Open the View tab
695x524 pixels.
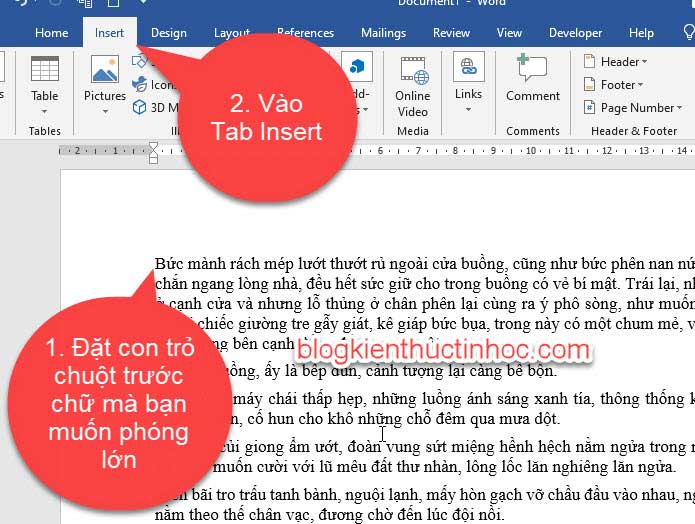[x=509, y=33]
